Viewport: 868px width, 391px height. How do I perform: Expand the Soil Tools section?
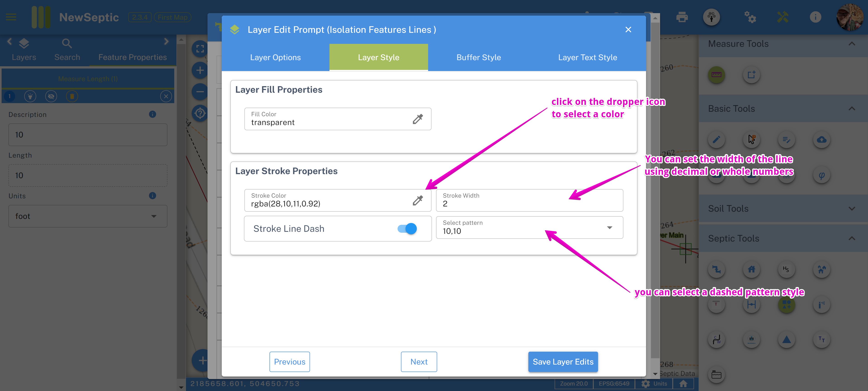[851, 209]
